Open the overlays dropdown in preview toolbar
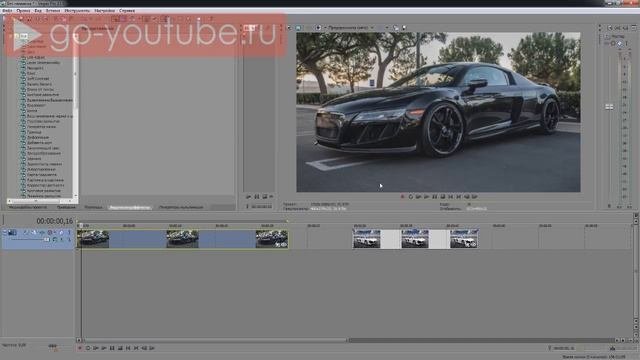 click(386, 28)
